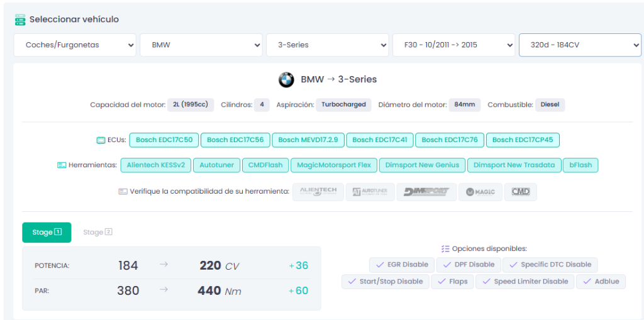
Task: Choose the MagicMotorsport Flex tool tag
Action: tap(334, 165)
